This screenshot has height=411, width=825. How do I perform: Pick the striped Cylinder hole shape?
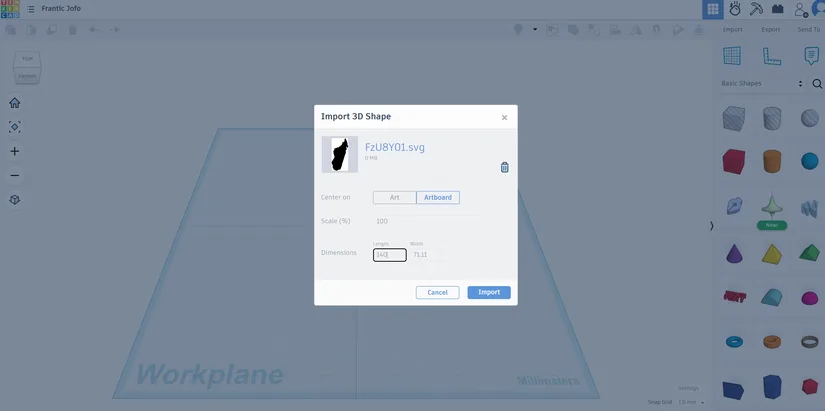[x=772, y=118]
